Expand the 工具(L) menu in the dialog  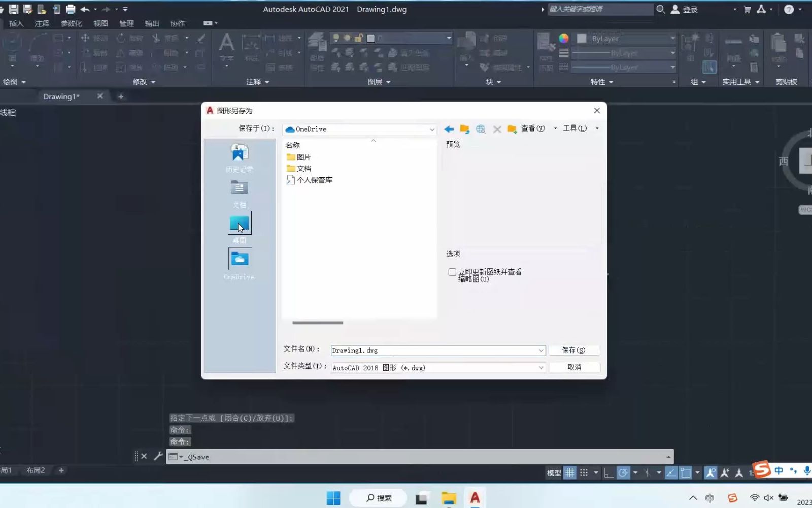click(575, 129)
